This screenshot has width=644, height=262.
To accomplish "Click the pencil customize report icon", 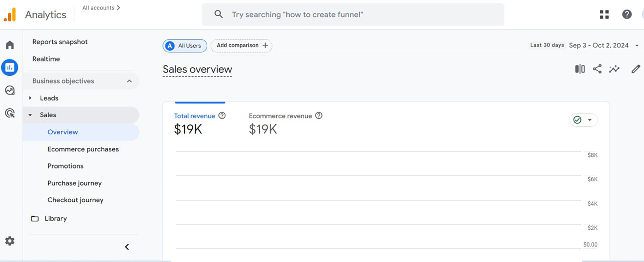I will (x=636, y=69).
